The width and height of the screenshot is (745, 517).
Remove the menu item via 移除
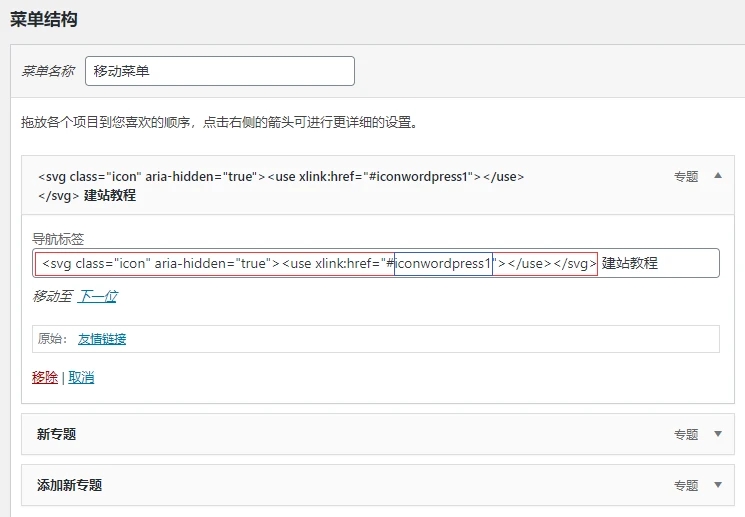44,377
